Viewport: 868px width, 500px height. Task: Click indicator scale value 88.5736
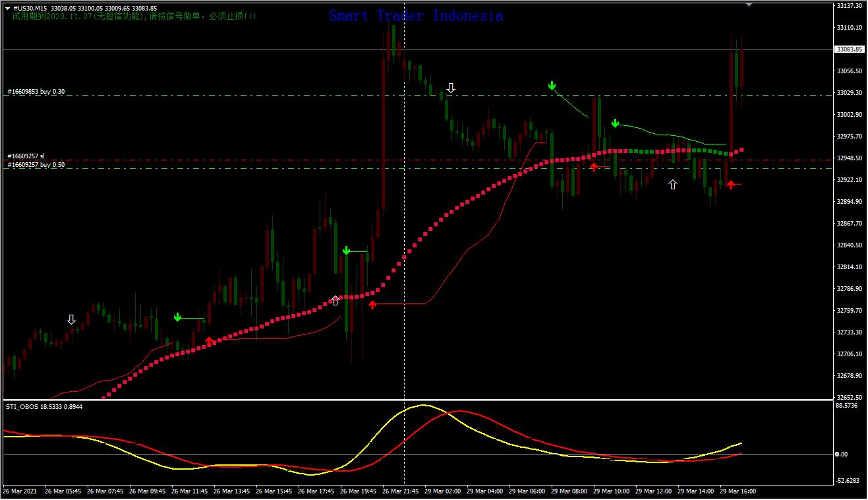[848, 406]
